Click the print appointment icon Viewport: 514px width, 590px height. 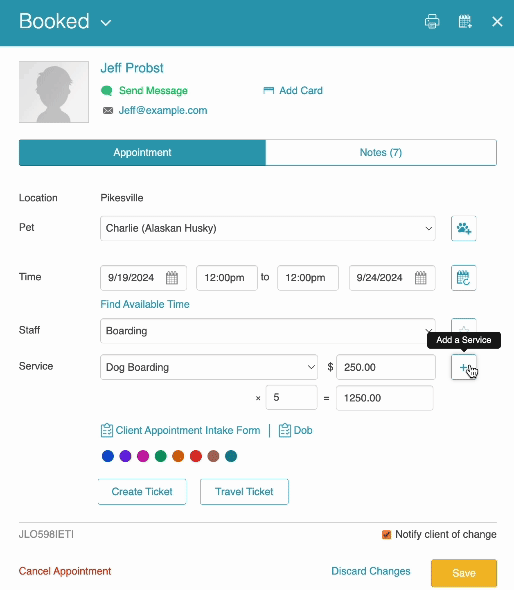432,21
